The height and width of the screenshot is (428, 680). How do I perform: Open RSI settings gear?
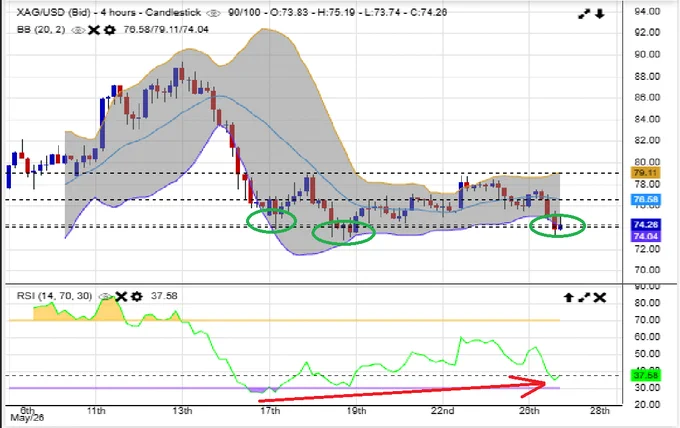click(137, 297)
